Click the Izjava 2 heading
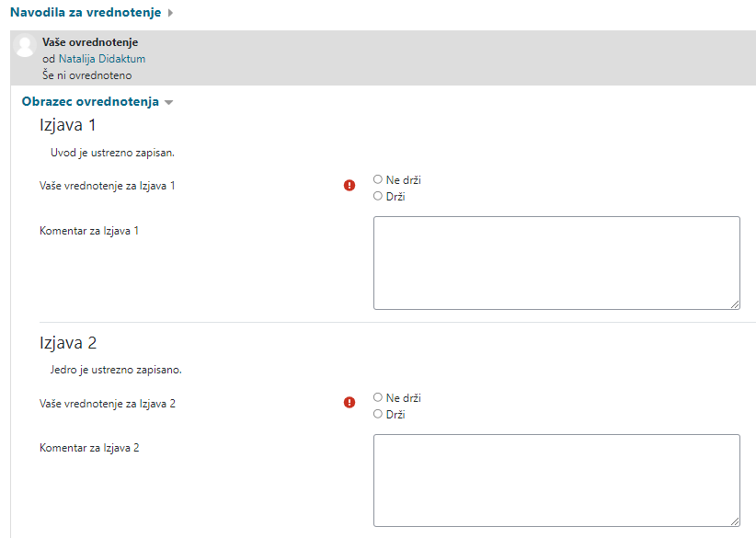756x538 pixels. 68,343
